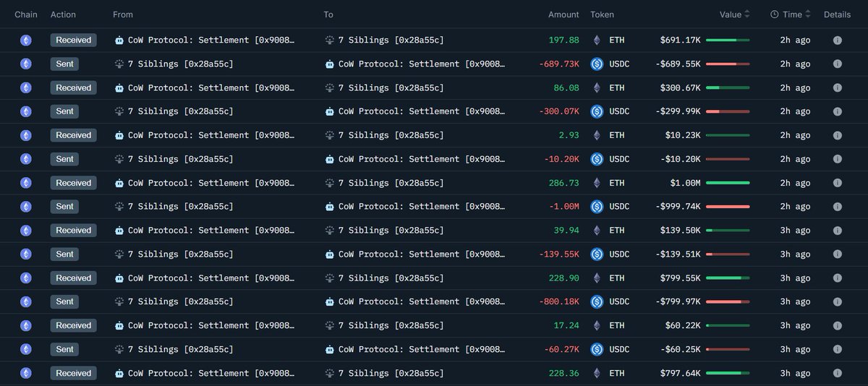
Task: Open CoW Protocol: Settlement link in -139.55K row
Action: tap(421, 254)
